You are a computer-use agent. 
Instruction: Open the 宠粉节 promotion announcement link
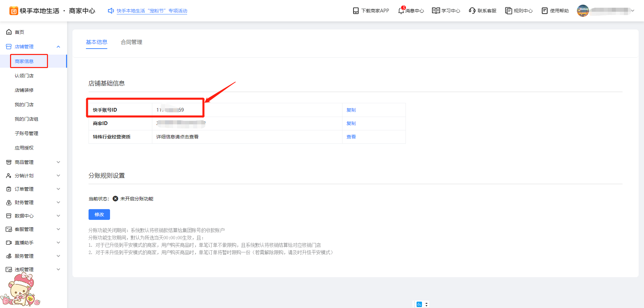(152, 11)
